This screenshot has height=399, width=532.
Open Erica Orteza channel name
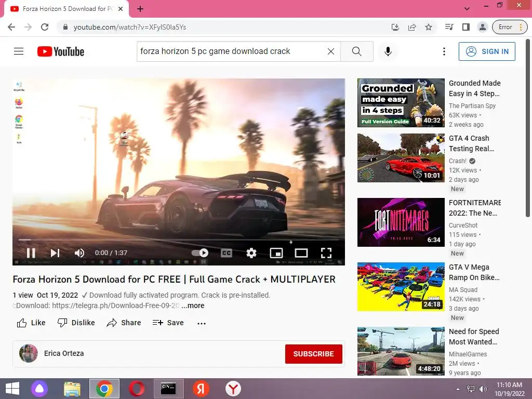click(64, 353)
